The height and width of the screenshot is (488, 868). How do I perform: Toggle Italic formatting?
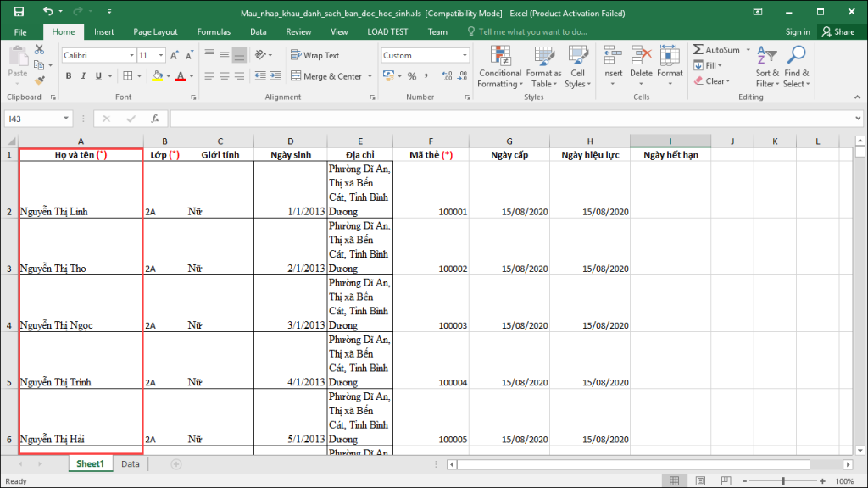pos(83,76)
